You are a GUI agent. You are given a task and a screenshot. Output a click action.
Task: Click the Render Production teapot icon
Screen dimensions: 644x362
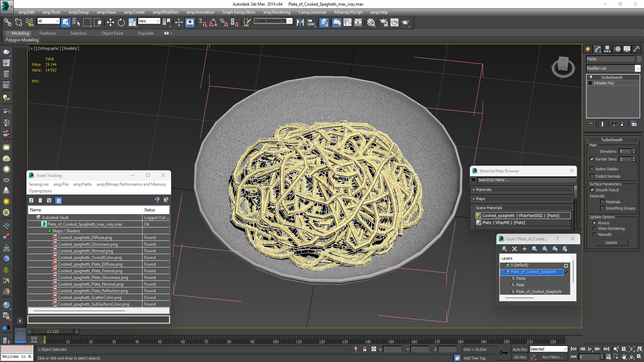coord(405,22)
